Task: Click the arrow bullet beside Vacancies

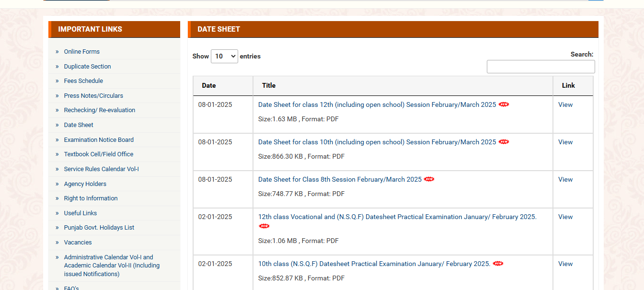Action: coord(57,242)
